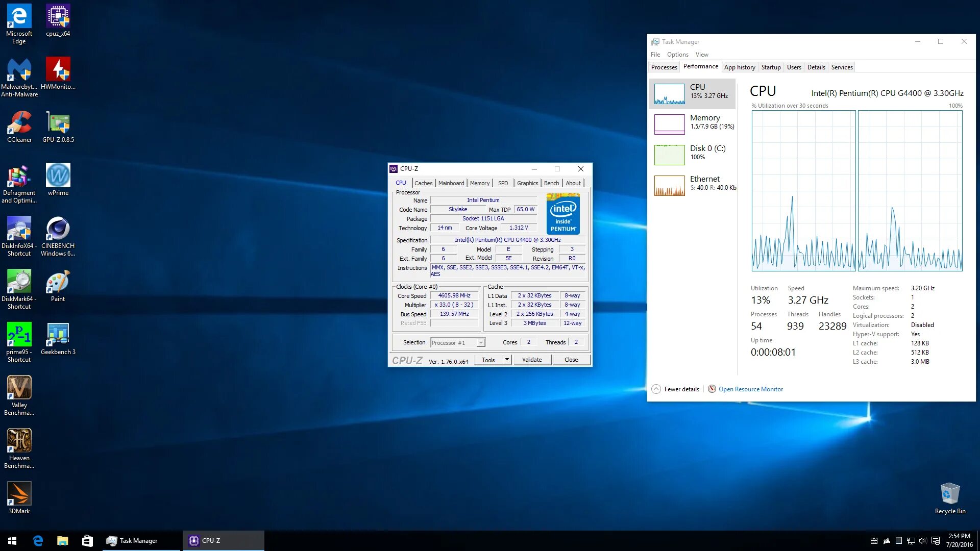Click the clock showing 2:54 PM
The height and width of the screenshot is (551, 980).
pyautogui.click(x=959, y=541)
